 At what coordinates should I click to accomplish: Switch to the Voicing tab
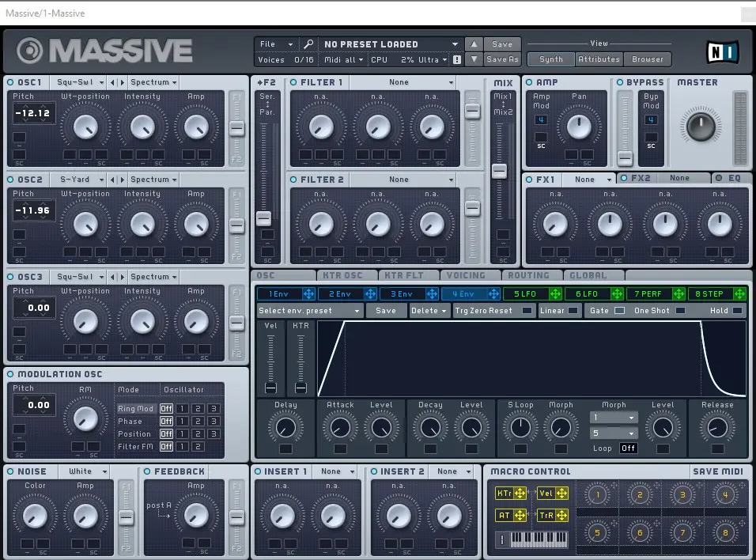pos(466,275)
